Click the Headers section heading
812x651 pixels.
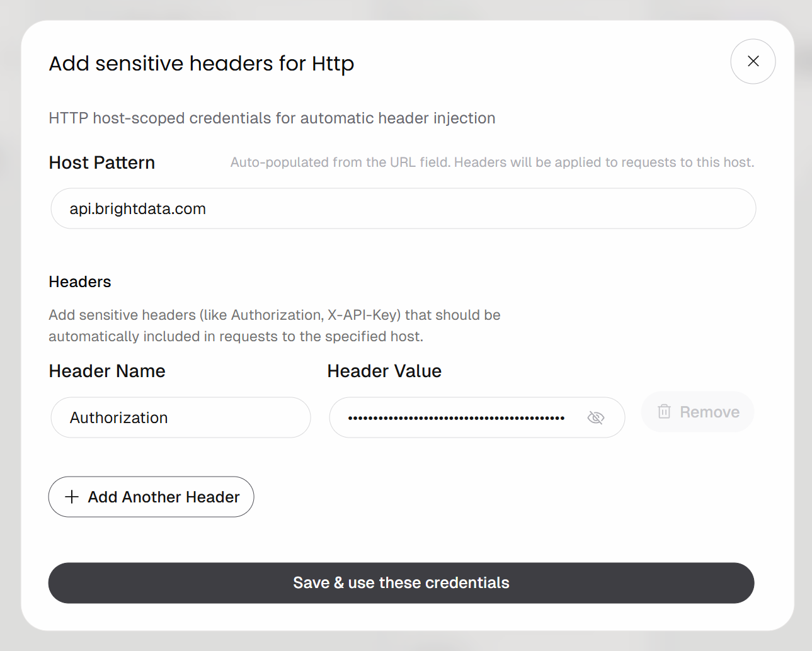(x=80, y=281)
